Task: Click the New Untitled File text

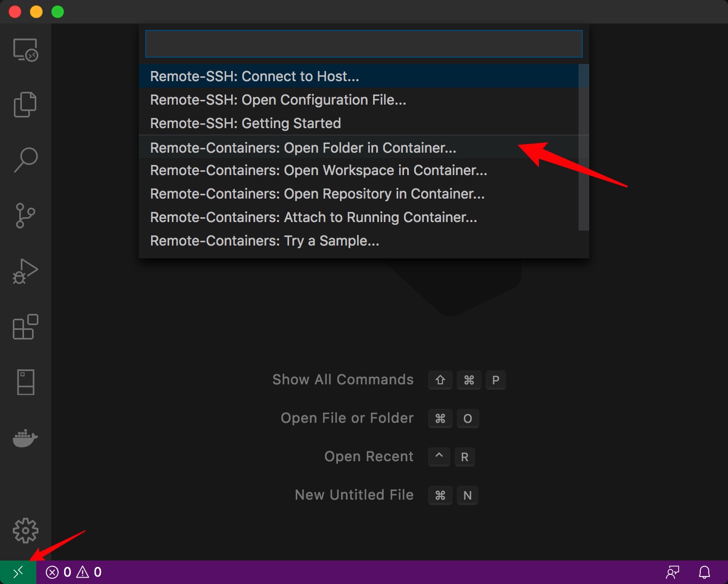Action: tap(354, 495)
